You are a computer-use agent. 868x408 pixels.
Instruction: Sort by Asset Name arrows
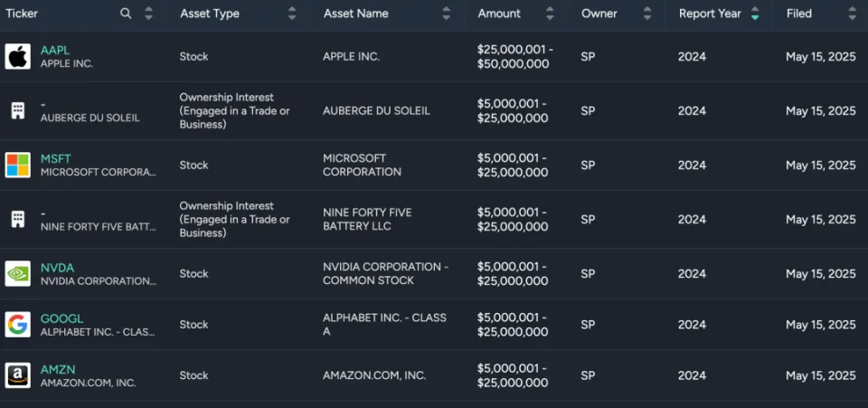point(446,14)
